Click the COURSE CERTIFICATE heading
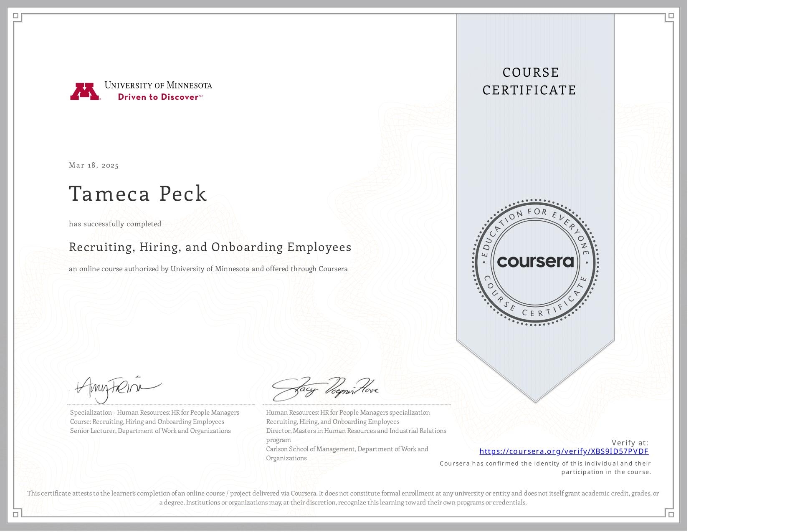795x532 pixels. pyautogui.click(x=529, y=81)
